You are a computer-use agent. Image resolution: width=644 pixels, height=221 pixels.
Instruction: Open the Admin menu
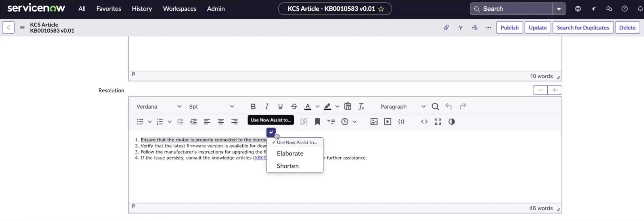click(216, 9)
